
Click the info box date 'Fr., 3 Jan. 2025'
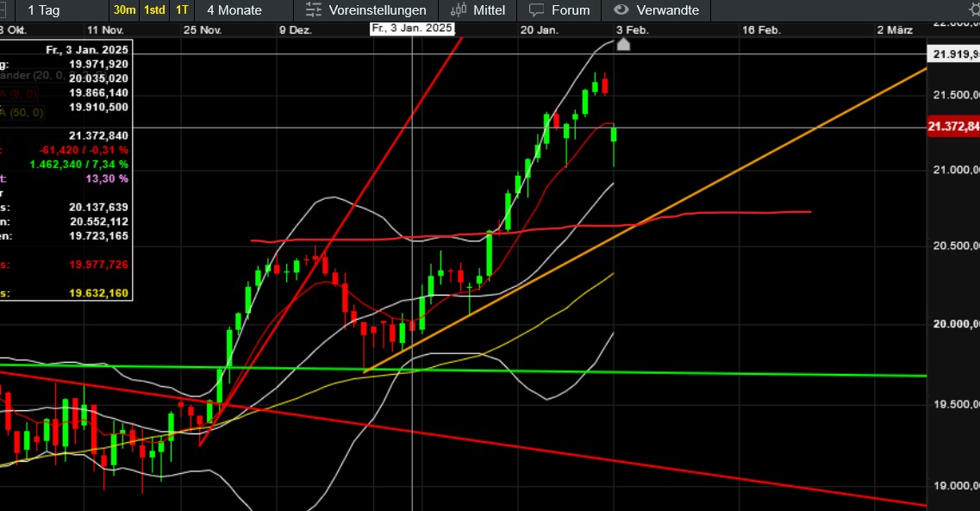pos(87,50)
